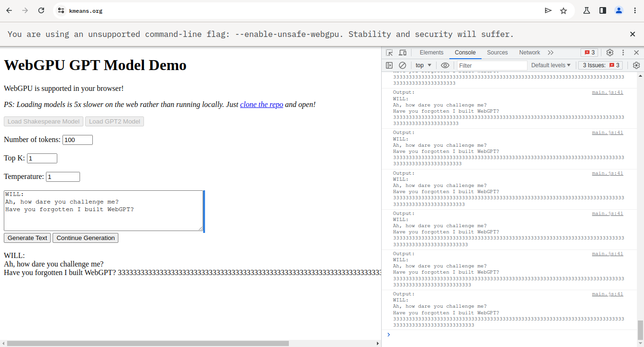Close the DevTools panel
644x347 pixels.
click(636, 53)
